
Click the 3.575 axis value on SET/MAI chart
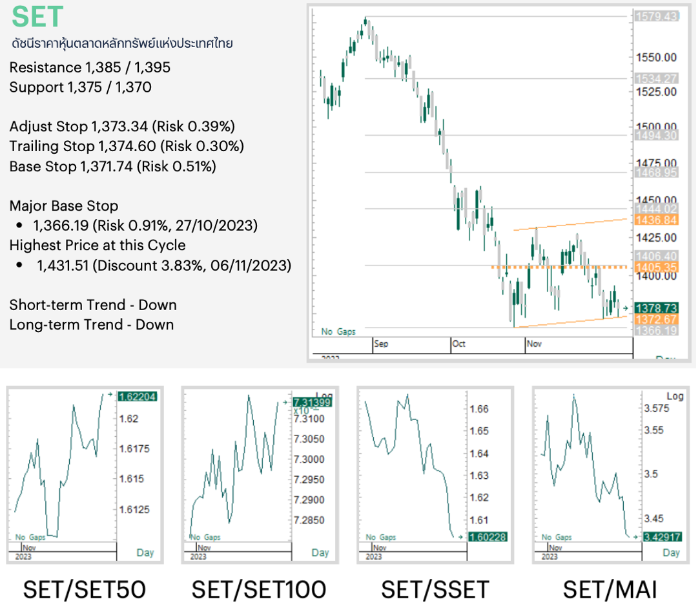click(657, 408)
